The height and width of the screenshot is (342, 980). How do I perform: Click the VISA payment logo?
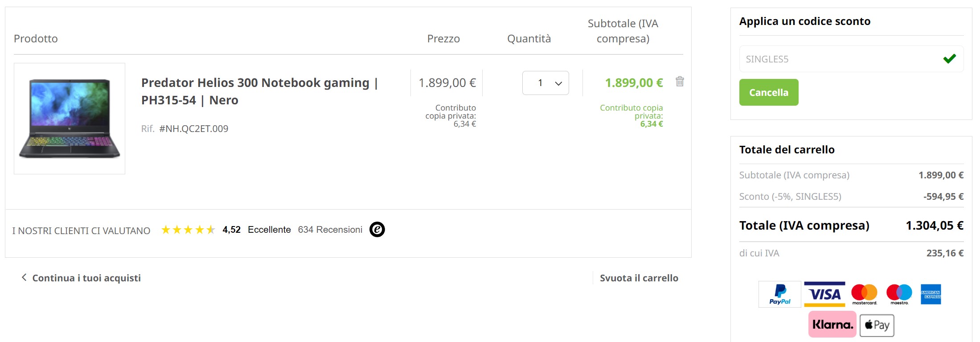(824, 294)
